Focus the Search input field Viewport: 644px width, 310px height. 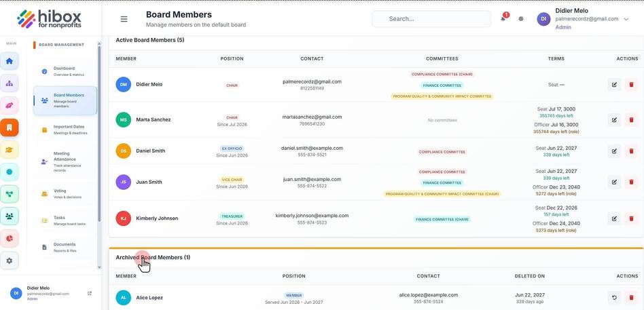(x=431, y=19)
